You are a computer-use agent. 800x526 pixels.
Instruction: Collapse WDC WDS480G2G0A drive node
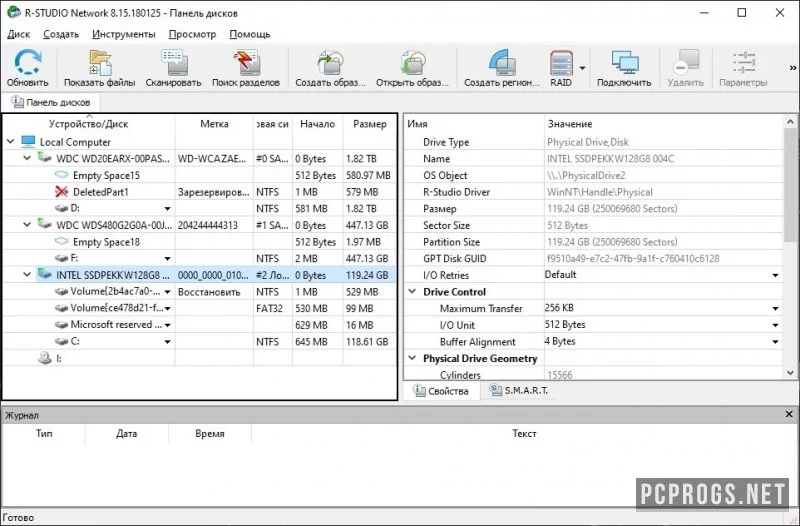(28, 224)
